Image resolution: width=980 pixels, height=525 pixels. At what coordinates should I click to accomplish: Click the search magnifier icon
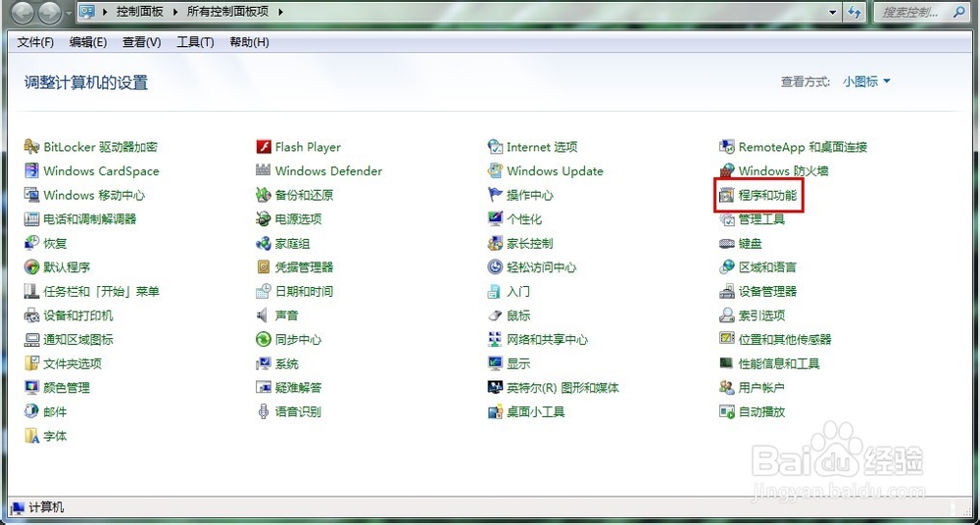[x=958, y=11]
